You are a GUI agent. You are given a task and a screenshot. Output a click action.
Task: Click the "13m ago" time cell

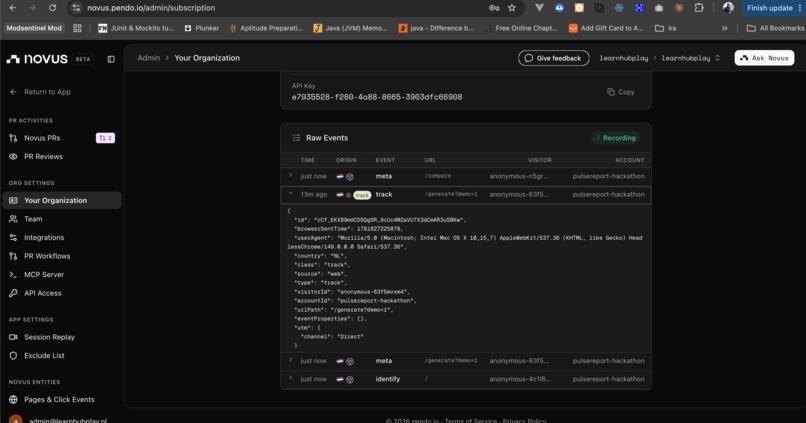click(x=314, y=195)
